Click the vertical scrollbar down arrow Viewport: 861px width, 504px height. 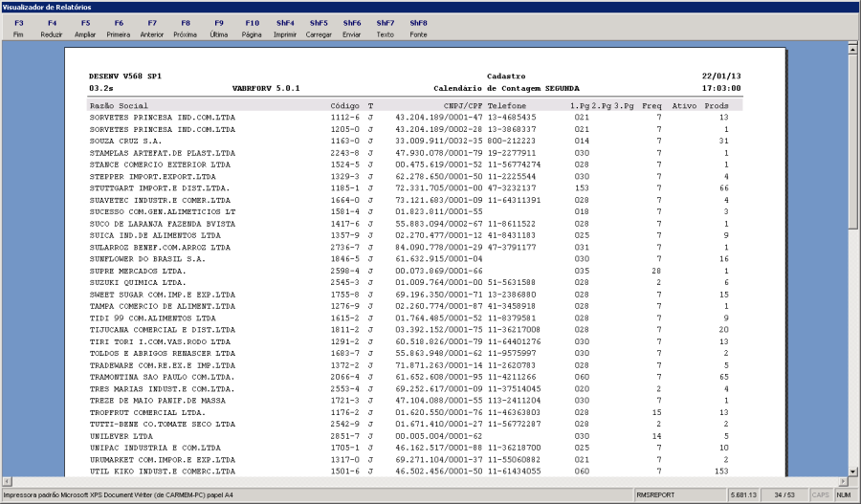[x=852, y=471]
